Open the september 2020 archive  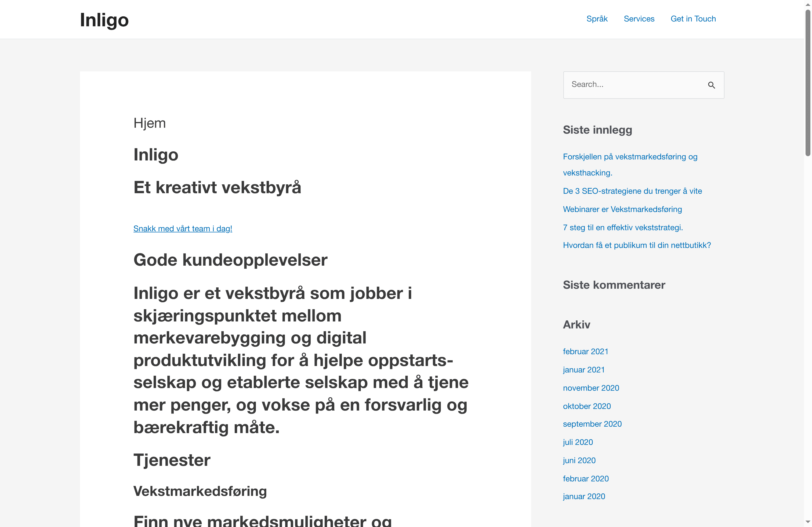pos(592,424)
